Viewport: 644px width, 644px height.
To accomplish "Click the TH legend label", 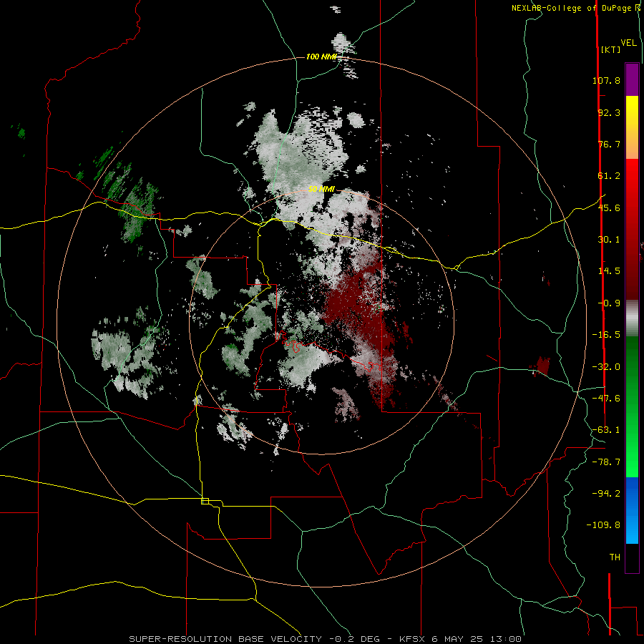I will point(615,557).
